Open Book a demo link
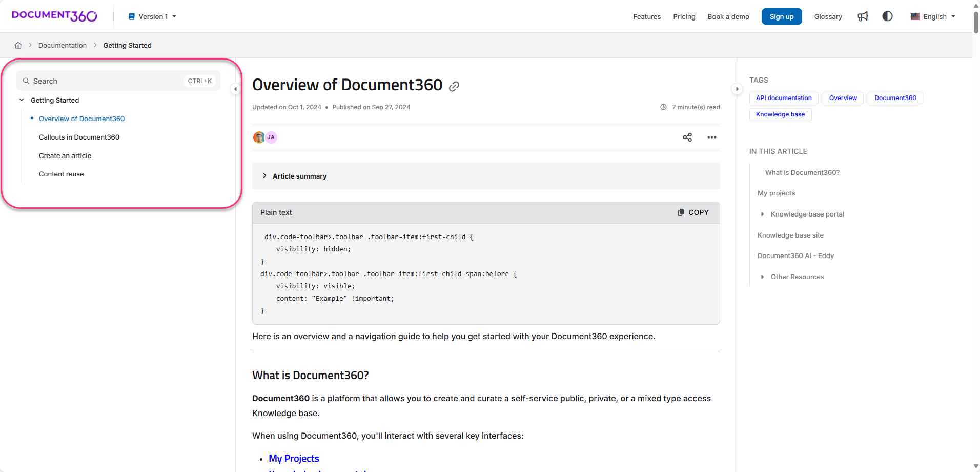The image size is (980, 472). point(728,16)
